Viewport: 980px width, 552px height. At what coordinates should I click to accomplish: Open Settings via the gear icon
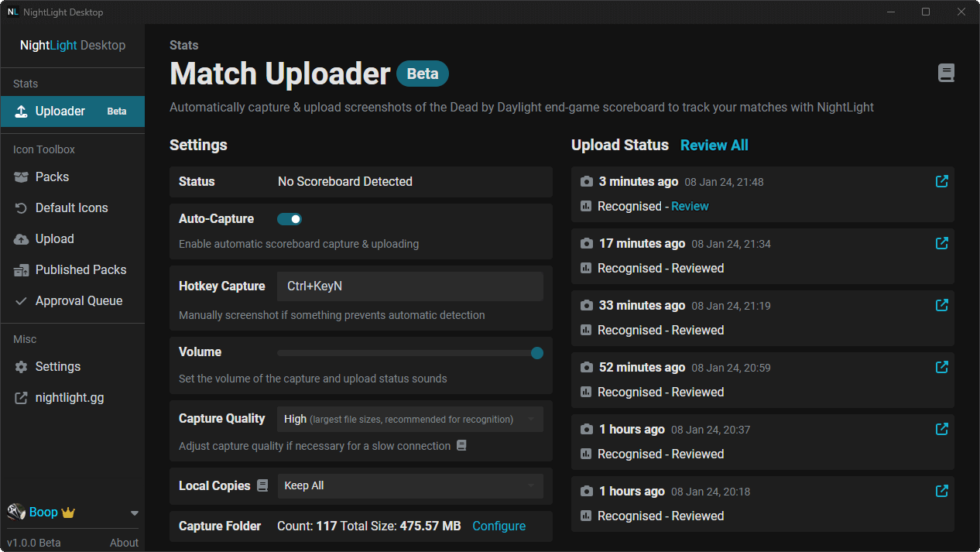(x=22, y=366)
